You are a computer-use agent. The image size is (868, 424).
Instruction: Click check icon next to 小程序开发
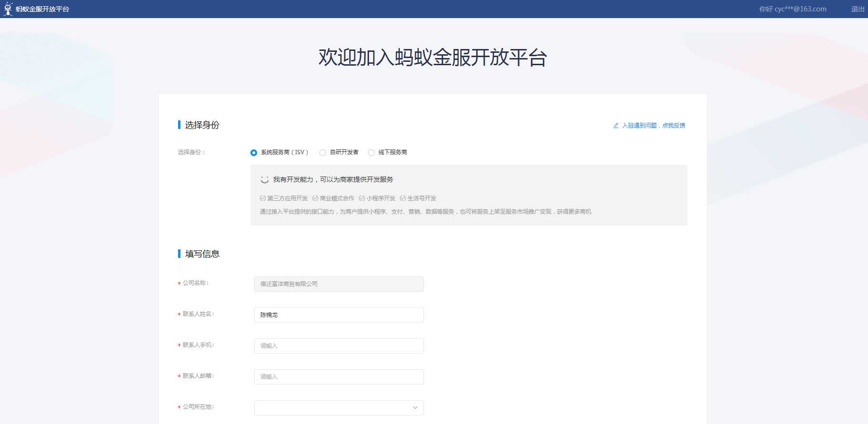362,198
